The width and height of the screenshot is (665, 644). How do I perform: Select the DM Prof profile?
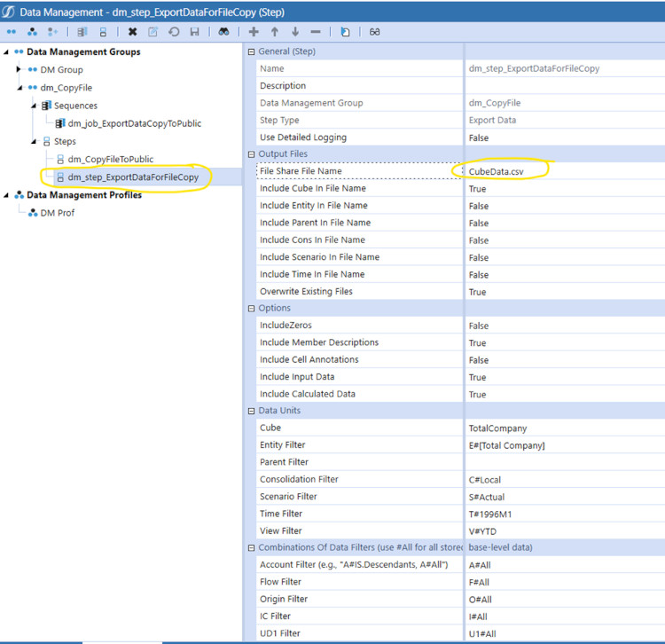58,213
